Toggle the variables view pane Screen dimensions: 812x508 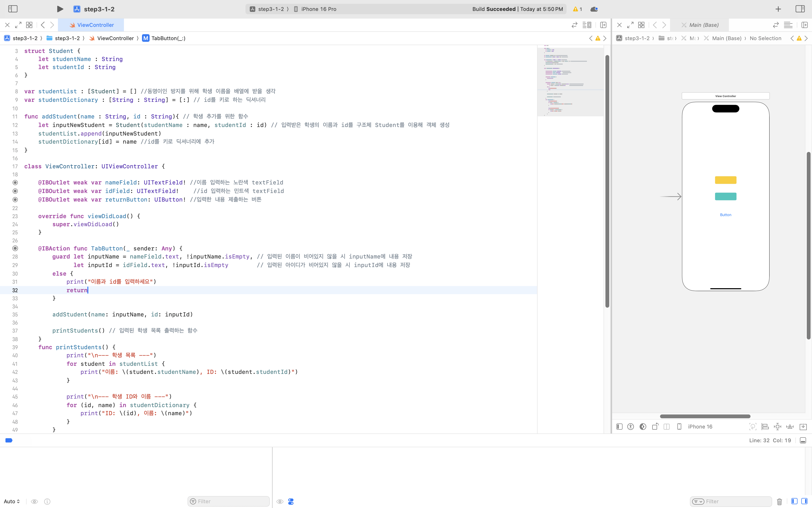click(x=794, y=501)
